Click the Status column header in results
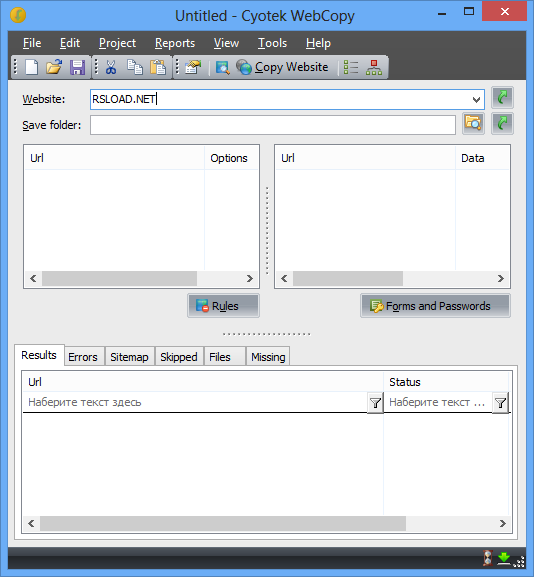This screenshot has width=534, height=577. 446,382
